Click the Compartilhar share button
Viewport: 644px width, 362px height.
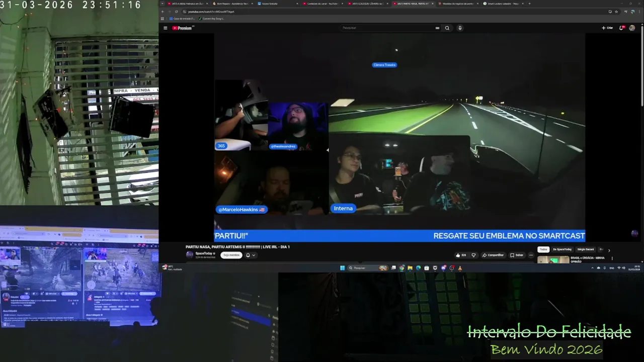[x=493, y=255]
